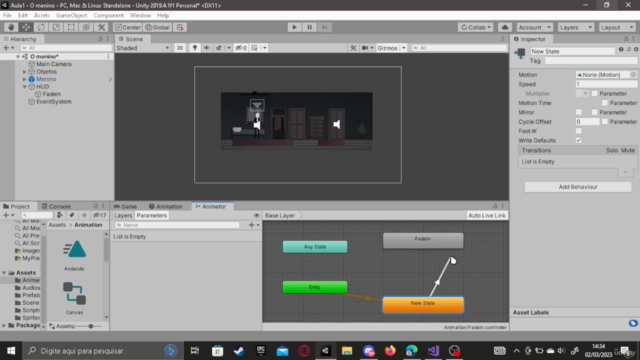Expand the Objetos hierarchy item
The image size is (640, 360).
click(x=24, y=72)
